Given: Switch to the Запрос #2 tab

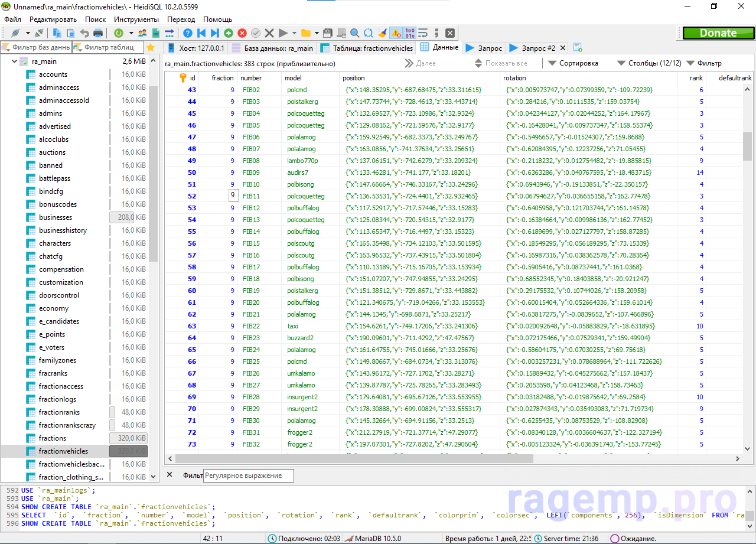Looking at the screenshot, I should click(x=532, y=48).
